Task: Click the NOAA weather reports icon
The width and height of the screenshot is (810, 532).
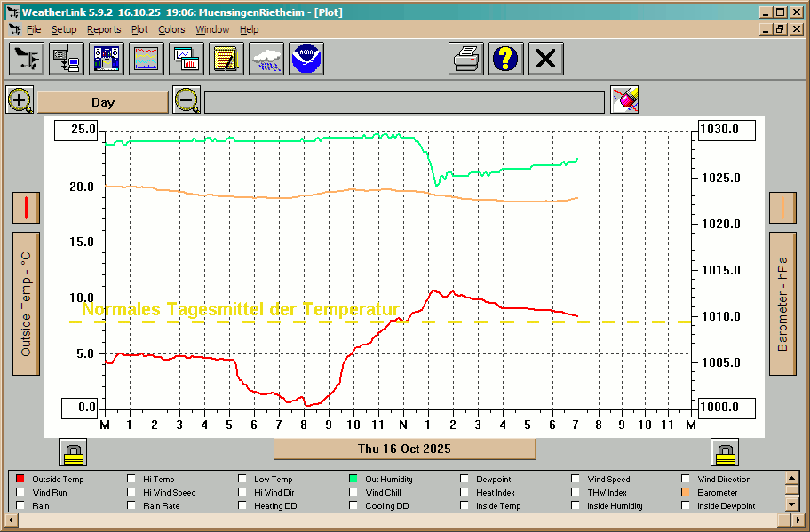Action: tap(306, 59)
